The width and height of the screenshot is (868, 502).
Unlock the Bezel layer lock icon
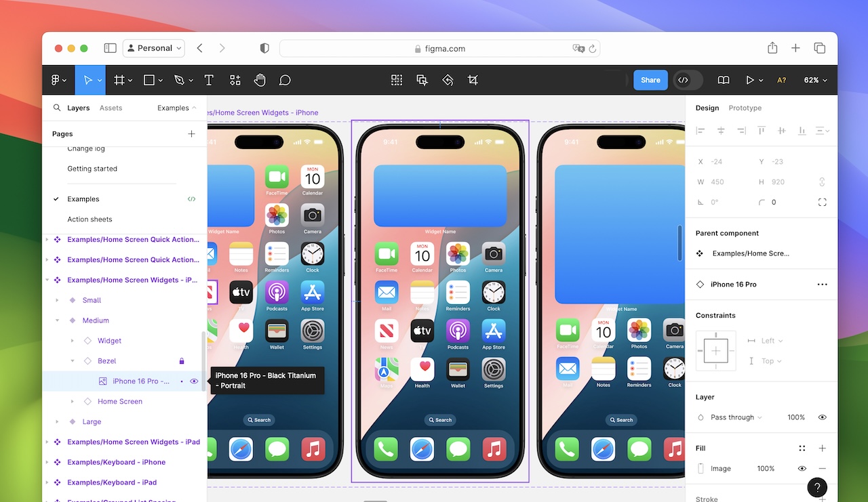pyautogui.click(x=182, y=361)
